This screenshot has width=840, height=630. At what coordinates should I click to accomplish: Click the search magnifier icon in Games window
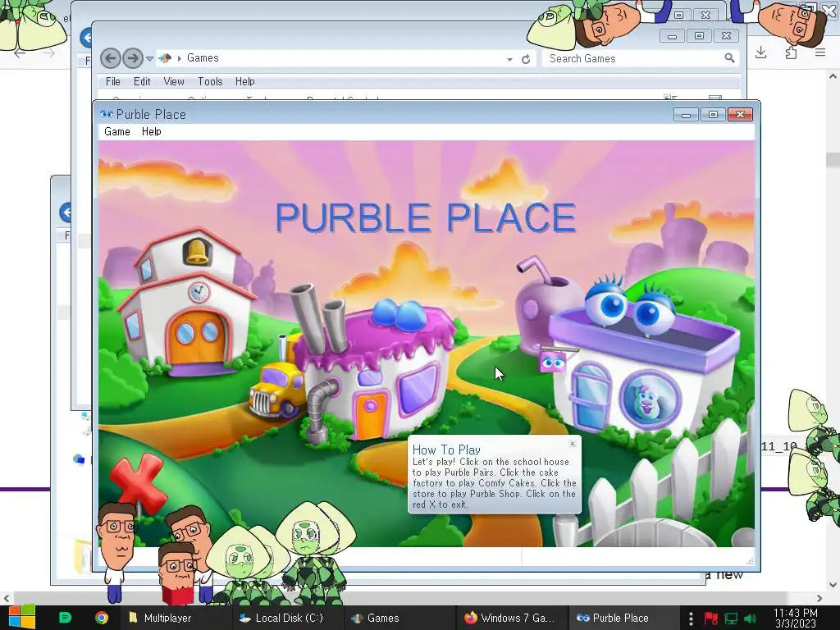[729, 58]
